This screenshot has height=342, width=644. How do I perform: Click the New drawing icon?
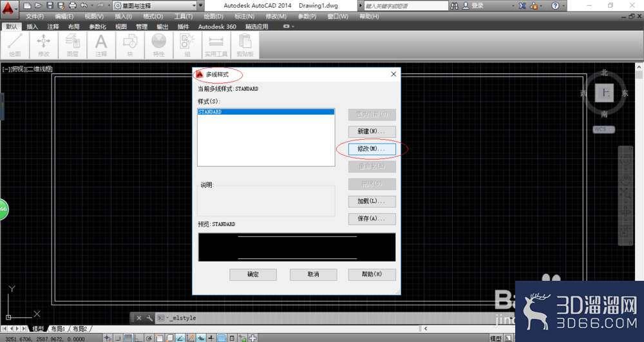[x=27, y=6]
